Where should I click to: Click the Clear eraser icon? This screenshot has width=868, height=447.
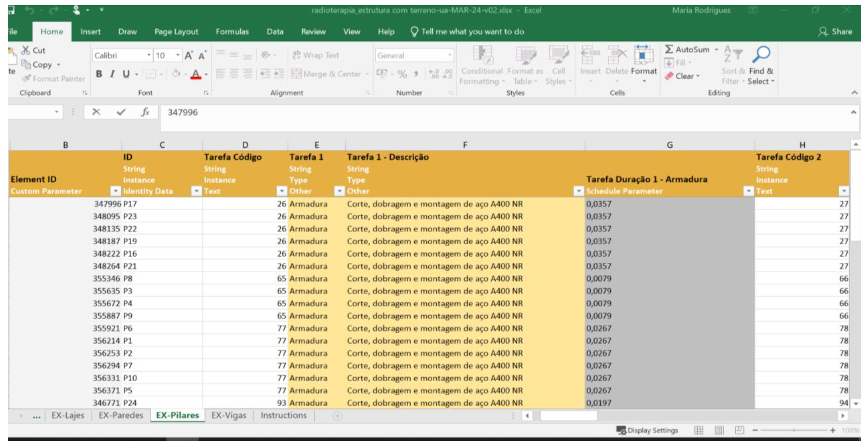tap(669, 76)
